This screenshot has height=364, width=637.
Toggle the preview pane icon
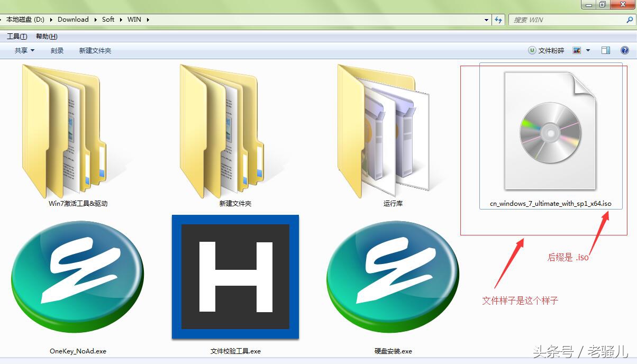tap(605, 50)
